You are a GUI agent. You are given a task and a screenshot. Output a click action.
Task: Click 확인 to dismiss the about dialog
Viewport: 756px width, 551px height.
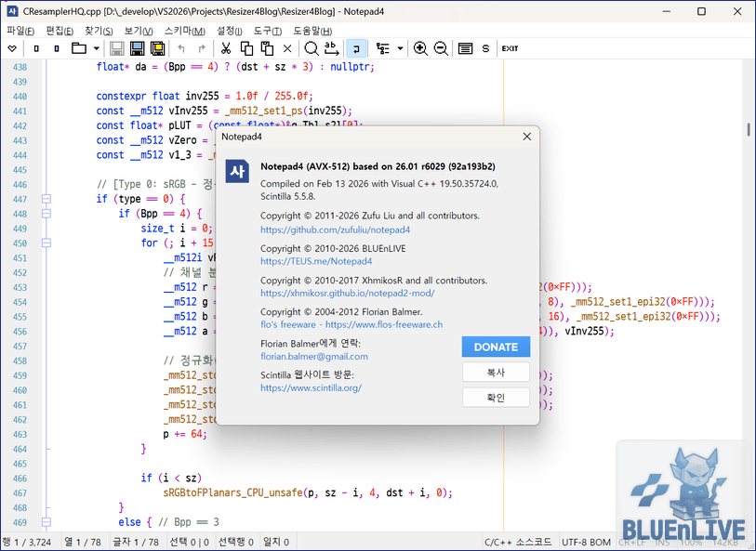pos(496,398)
